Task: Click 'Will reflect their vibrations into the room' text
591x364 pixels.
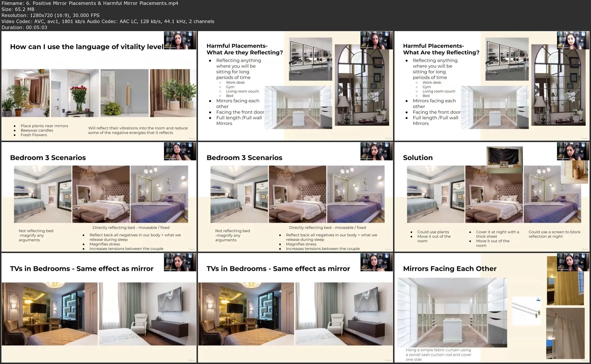Action: (x=138, y=130)
